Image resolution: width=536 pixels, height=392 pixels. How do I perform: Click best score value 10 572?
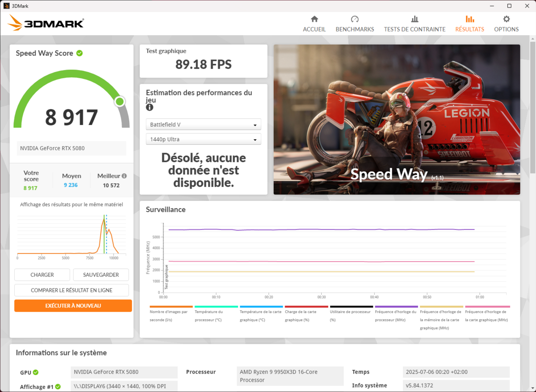click(x=111, y=185)
